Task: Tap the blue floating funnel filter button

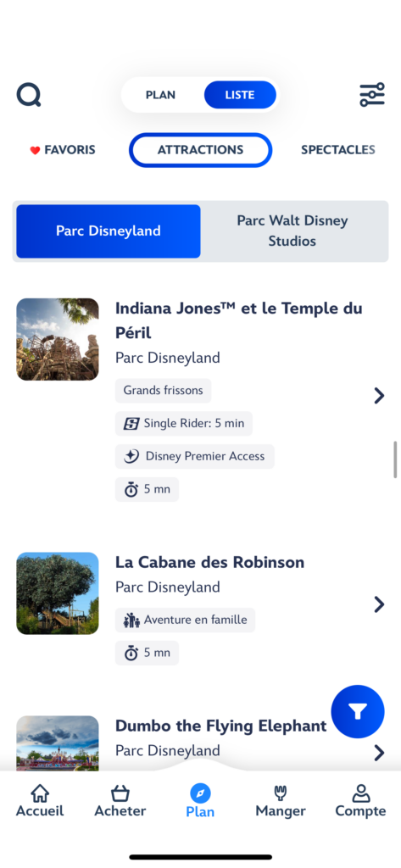Action: [357, 711]
